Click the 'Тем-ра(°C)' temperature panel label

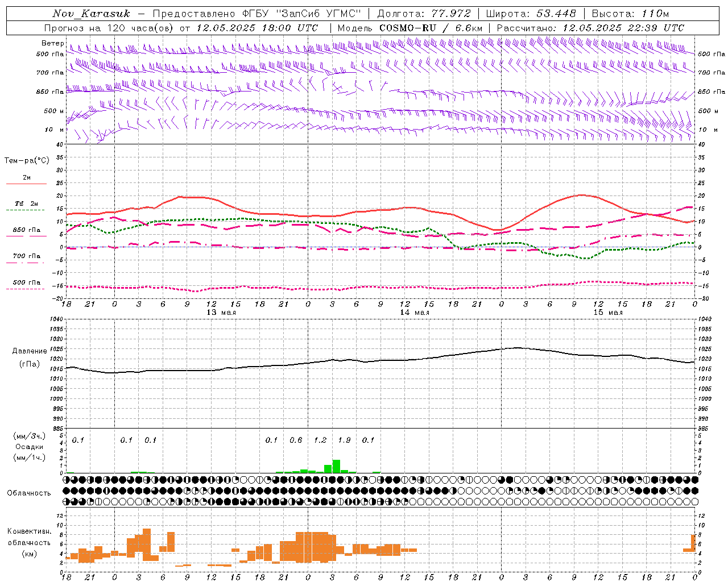point(27,161)
